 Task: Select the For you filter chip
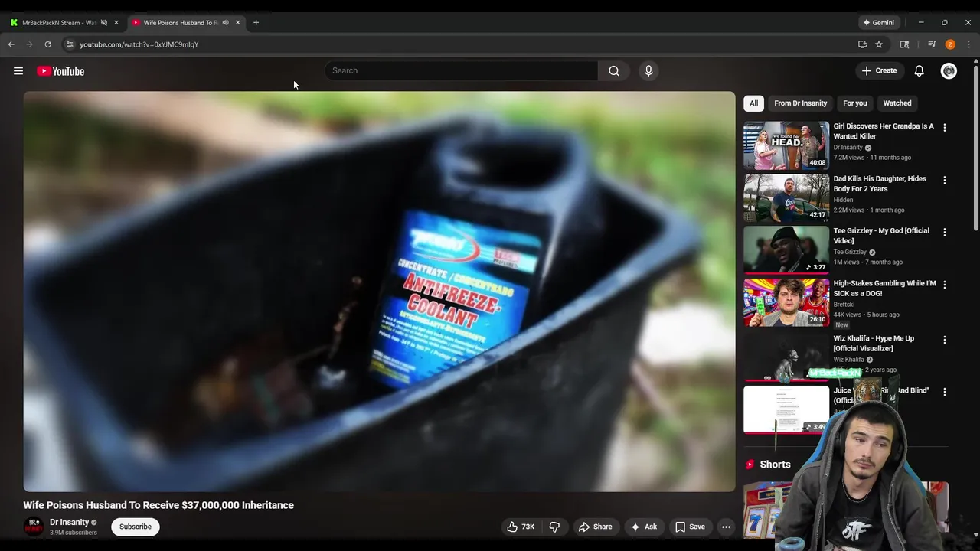coord(855,103)
